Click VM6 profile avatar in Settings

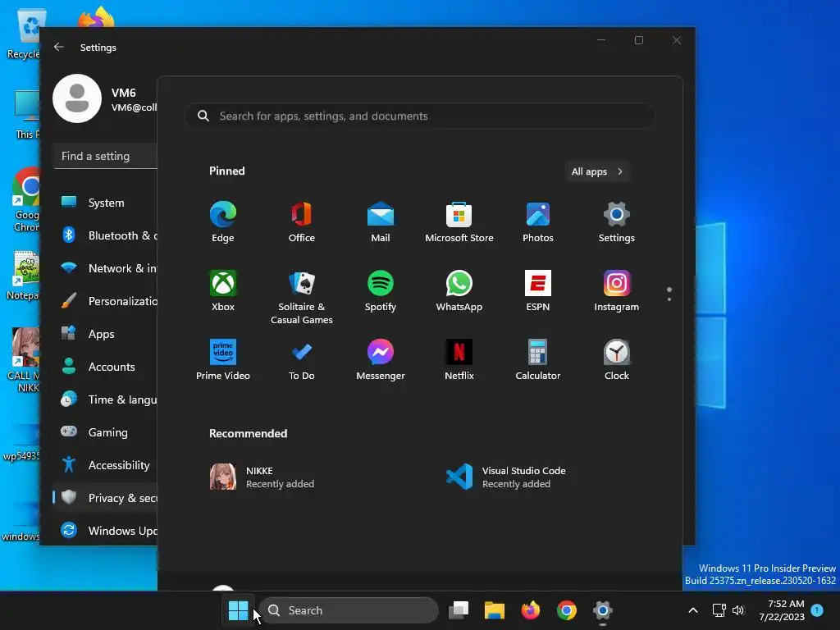[77, 98]
